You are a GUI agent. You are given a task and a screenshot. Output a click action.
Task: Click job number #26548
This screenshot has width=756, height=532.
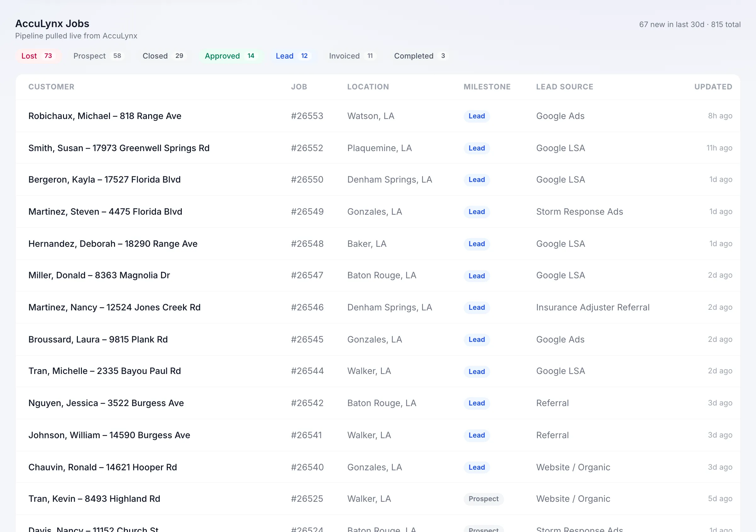coord(307,244)
